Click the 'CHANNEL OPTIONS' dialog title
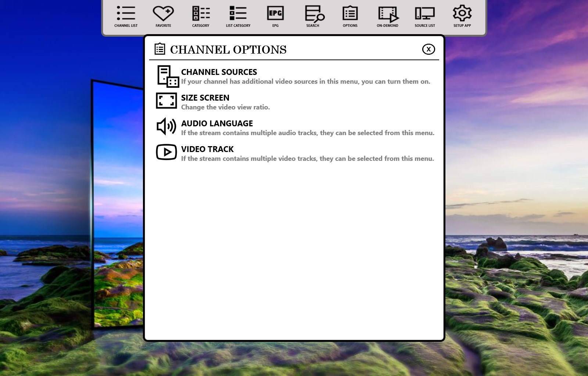 (x=228, y=50)
